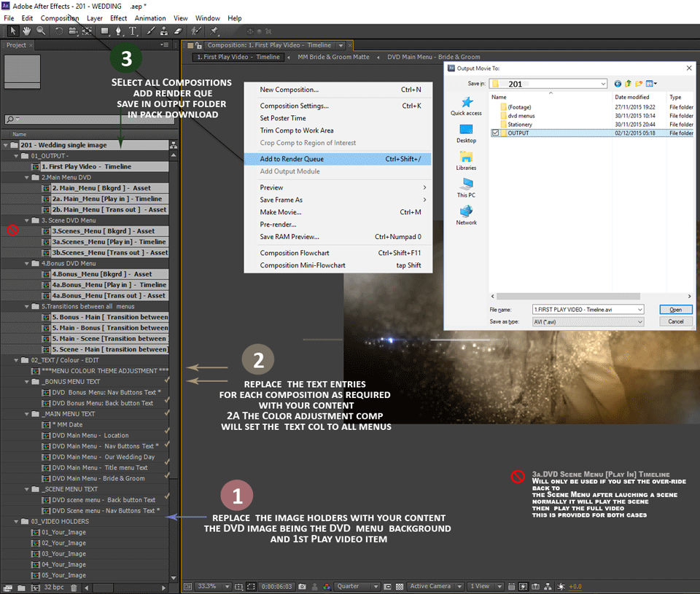Click the Cancel button in dialog
700x594 pixels.
(x=675, y=321)
